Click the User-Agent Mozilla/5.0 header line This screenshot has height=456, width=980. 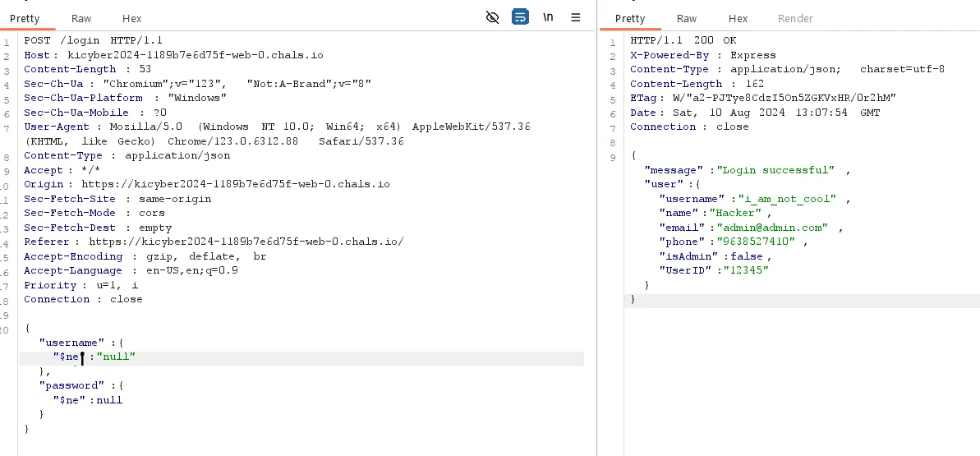[x=277, y=127]
